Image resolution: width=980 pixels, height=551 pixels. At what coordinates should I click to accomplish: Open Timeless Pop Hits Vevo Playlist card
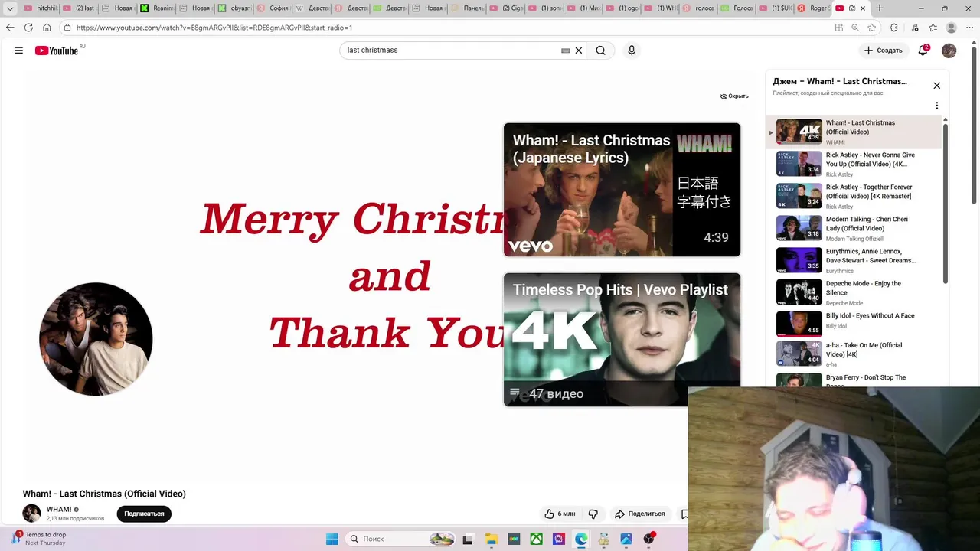click(x=622, y=340)
